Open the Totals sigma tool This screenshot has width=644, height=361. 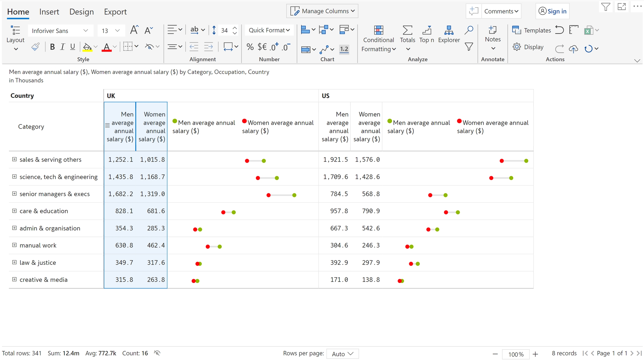point(407,30)
